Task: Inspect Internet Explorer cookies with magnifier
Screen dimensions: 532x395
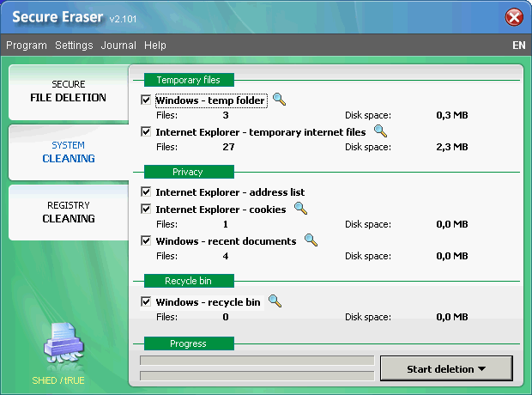Action: 300,208
